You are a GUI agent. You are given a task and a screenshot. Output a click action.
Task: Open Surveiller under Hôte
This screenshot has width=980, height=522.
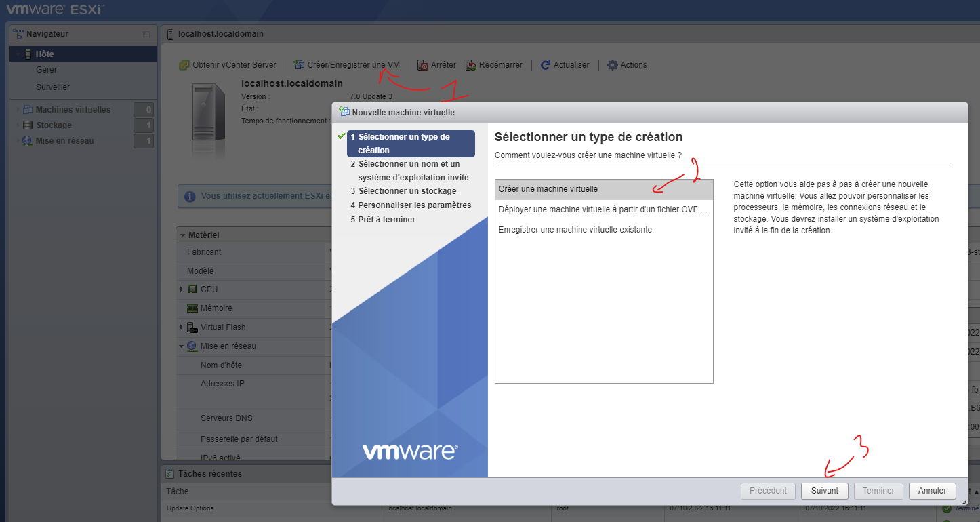pyautogui.click(x=53, y=87)
